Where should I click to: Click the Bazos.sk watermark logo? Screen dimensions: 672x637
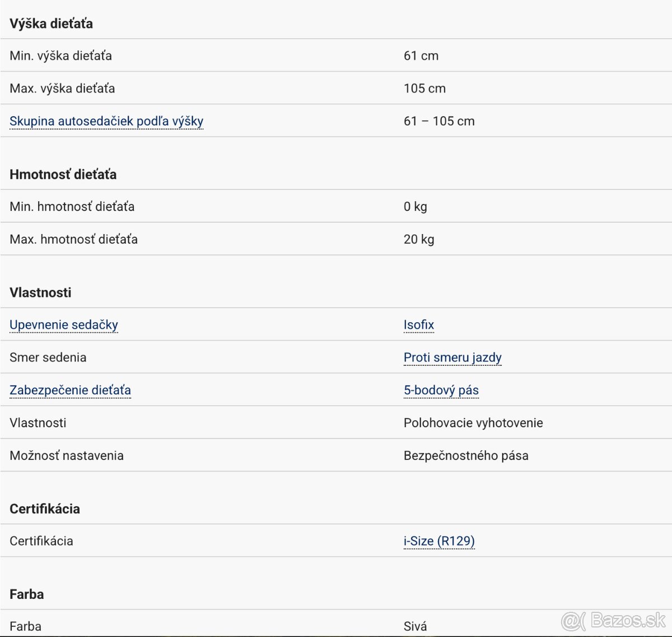[613, 620]
